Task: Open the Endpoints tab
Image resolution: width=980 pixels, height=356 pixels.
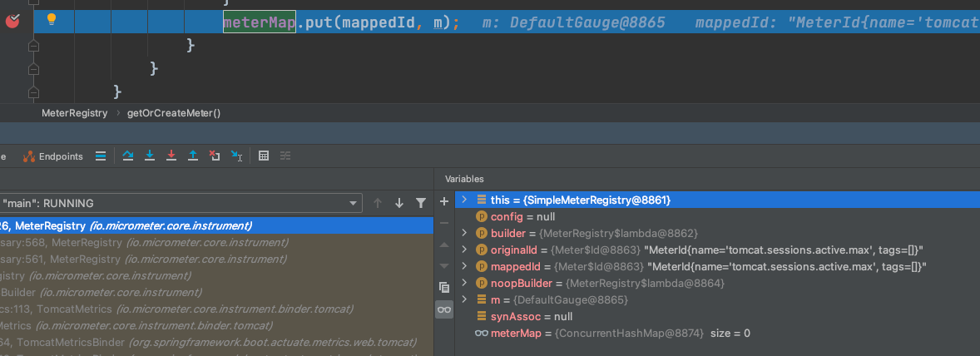Action: coord(53,156)
